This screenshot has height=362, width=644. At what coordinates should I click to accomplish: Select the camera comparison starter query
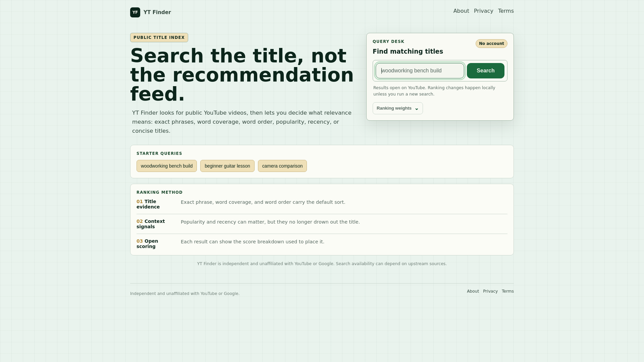tap(282, 166)
